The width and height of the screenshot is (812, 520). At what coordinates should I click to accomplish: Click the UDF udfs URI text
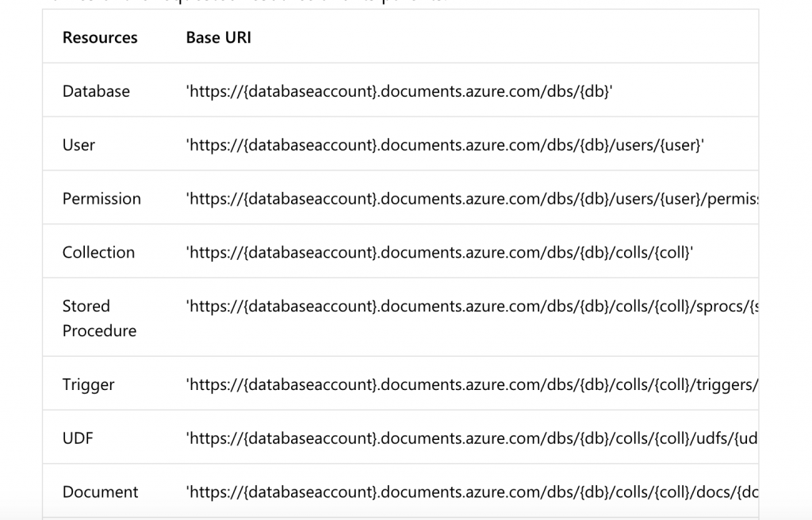tap(473, 438)
